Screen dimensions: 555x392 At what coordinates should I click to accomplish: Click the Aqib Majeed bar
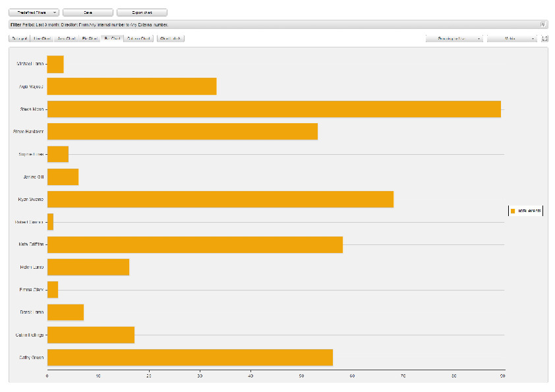pyautogui.click(x=132, y=86)
